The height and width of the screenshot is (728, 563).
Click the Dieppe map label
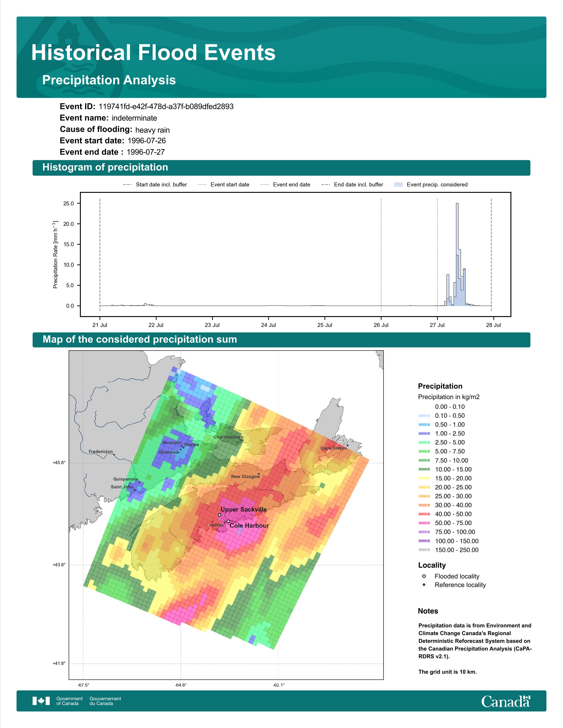tap(191, 445)
